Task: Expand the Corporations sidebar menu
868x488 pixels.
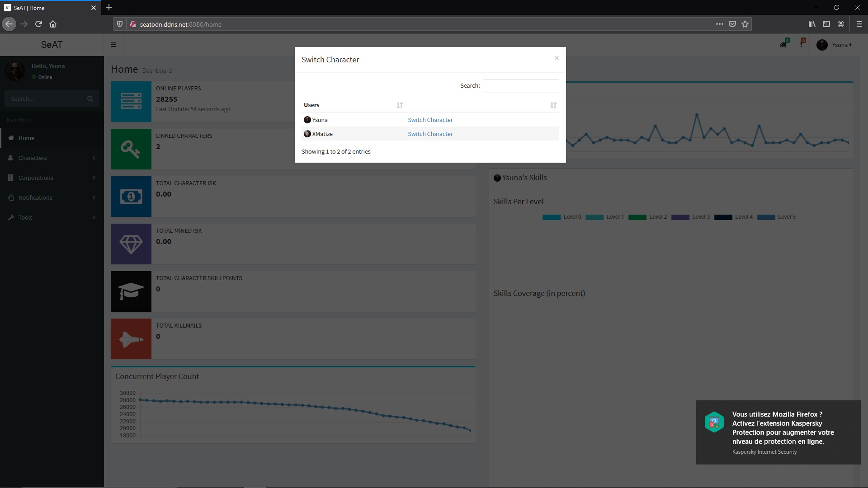Action: [36, 178]
